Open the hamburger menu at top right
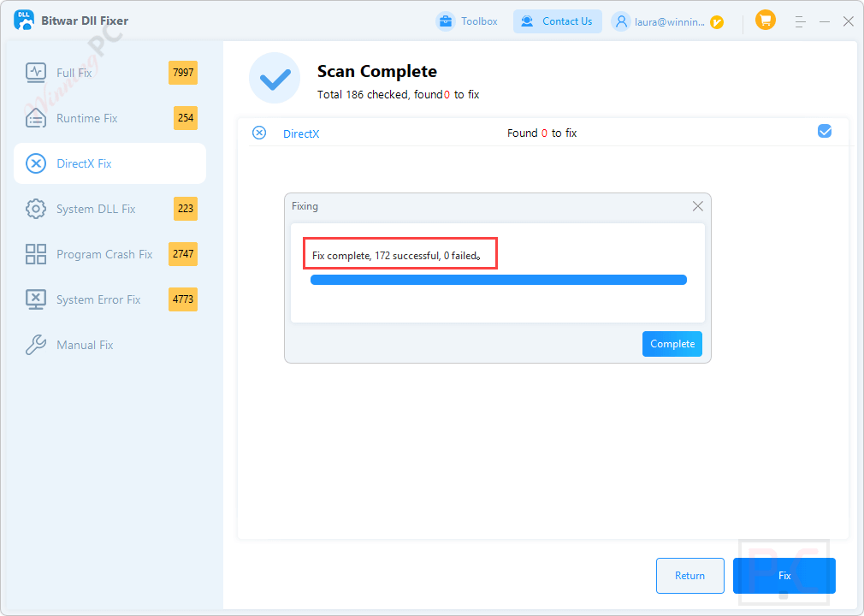 800,20
